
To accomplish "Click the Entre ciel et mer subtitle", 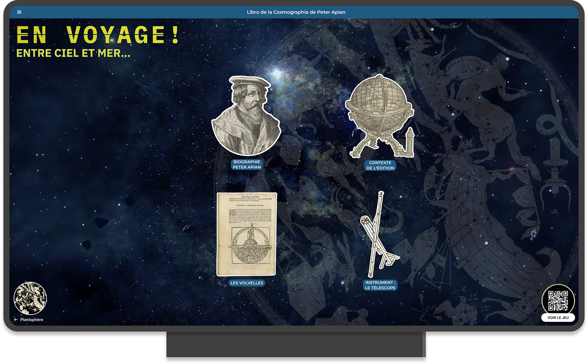I will coord(73,54).
